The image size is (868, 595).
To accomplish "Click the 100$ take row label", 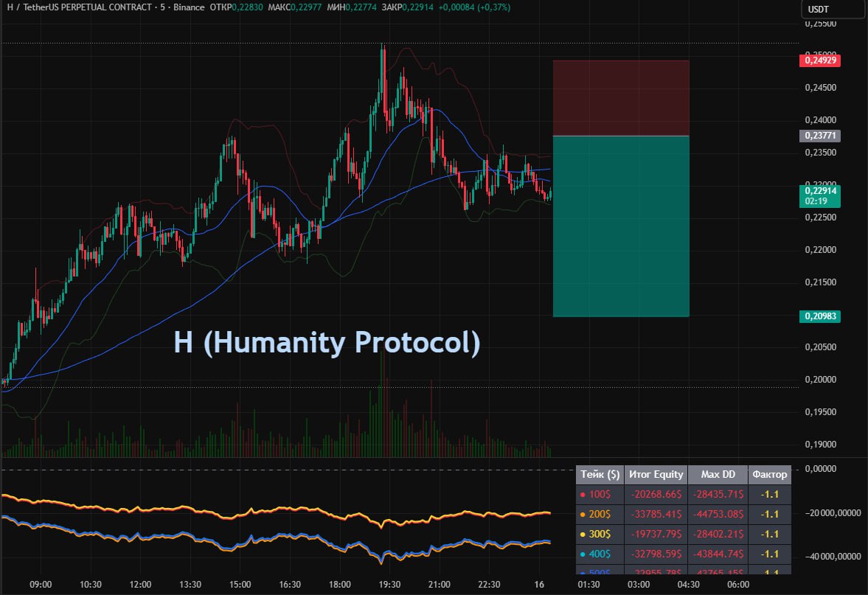I will 599,494.
